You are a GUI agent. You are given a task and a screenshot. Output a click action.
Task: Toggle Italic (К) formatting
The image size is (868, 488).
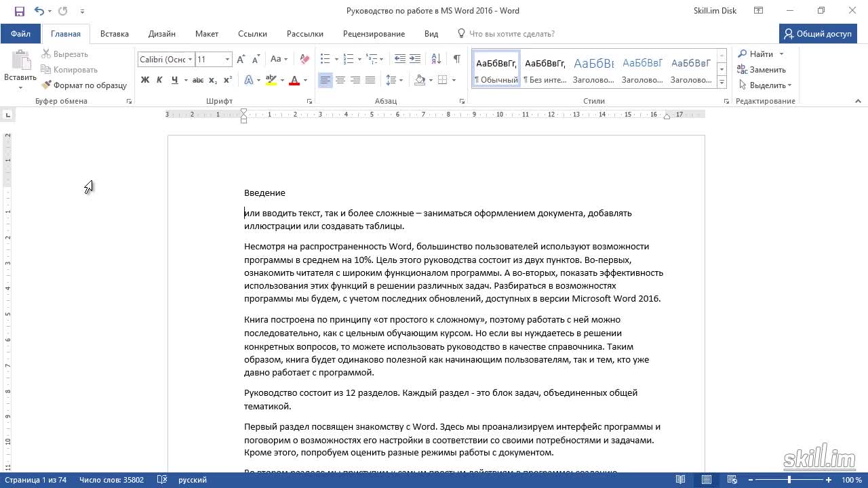pos(159,80)
